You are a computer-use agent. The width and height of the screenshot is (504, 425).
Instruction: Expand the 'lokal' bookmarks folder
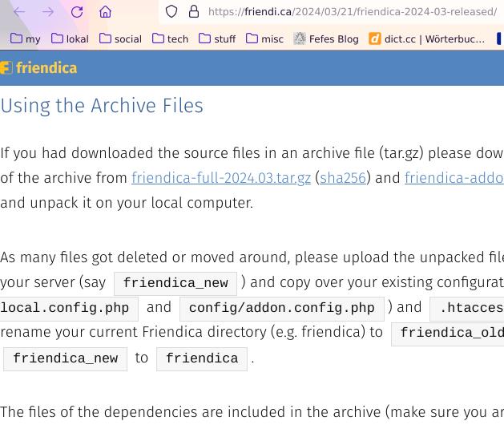(70, 38)
